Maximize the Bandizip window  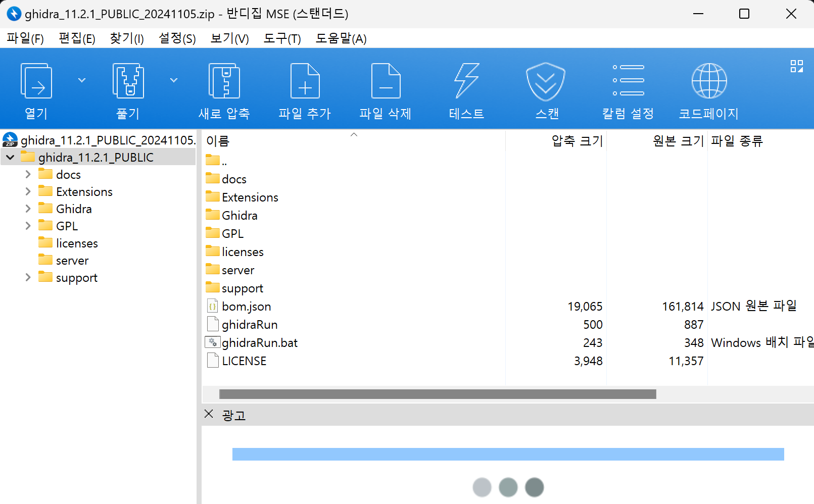click(744, 14)
